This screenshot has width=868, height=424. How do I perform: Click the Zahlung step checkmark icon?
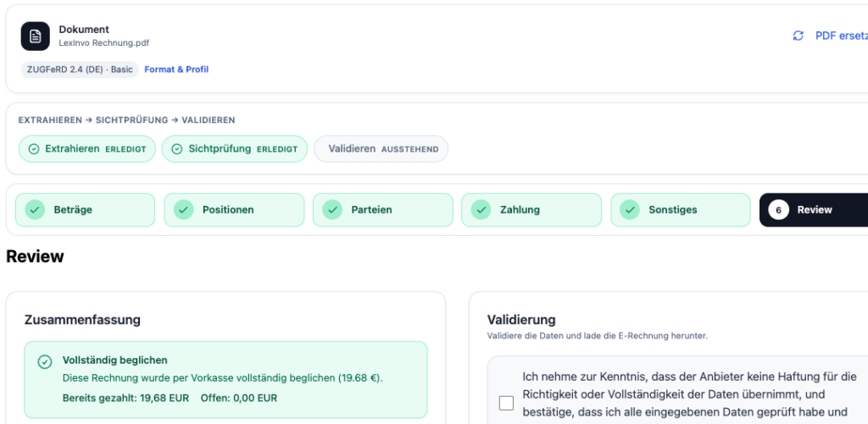pyautogui.click(x=481, y=209)
